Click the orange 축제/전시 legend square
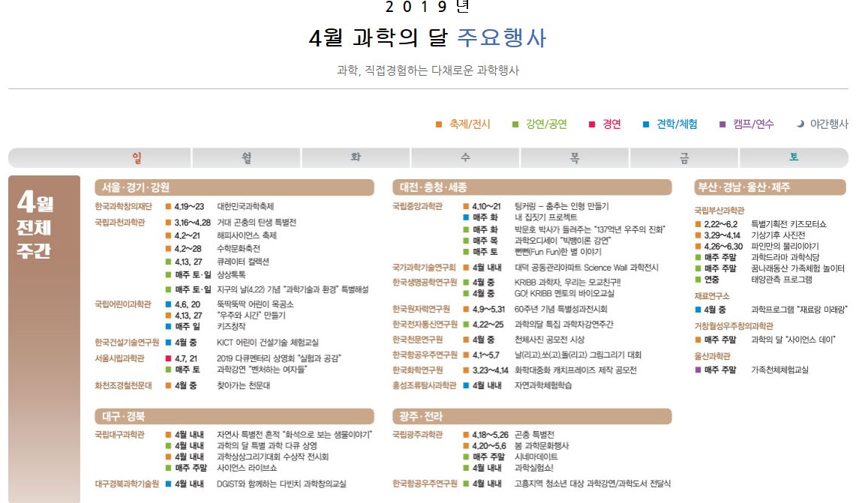The height and width of the screenshot is (503, 868). click(439, 124)
